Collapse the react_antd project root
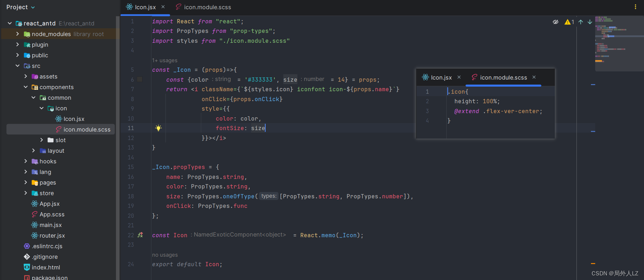 [10, 23]
